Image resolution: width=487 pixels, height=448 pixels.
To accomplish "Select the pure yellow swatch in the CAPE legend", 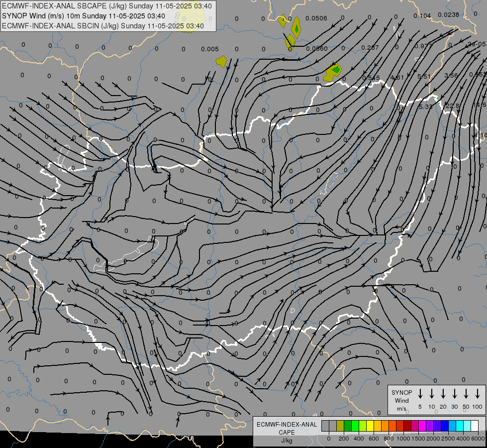I will (x=370, y=426).
